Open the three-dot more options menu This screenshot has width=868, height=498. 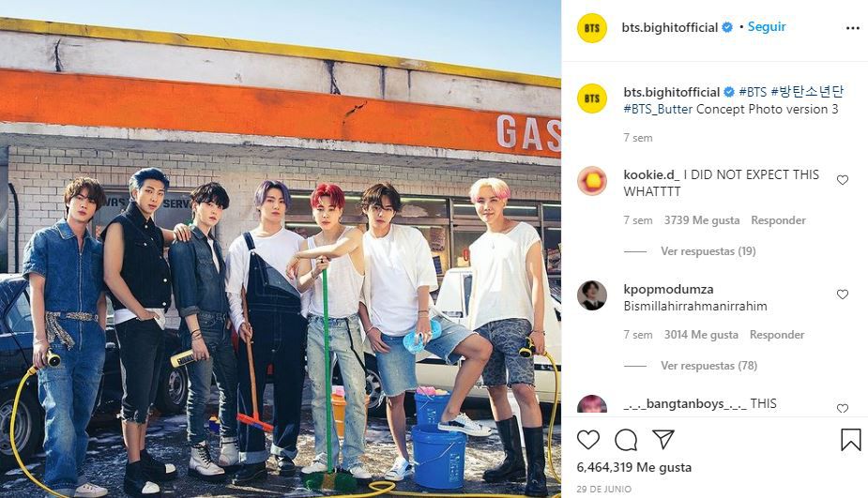click(852, 28)
